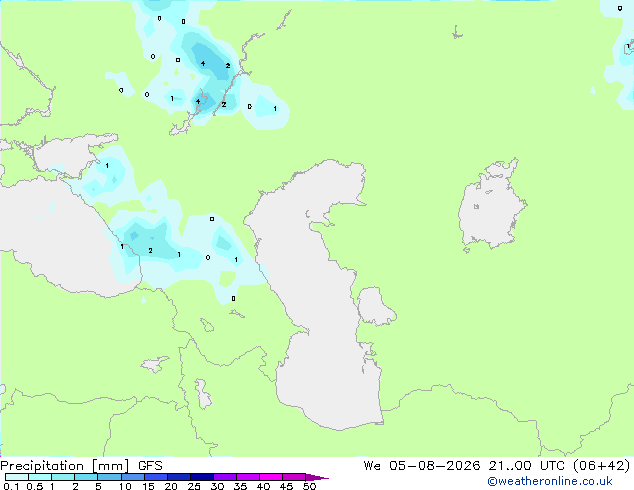
Task: Click the '(06+42)' forecast run text
Action: (x=602, y=466)
